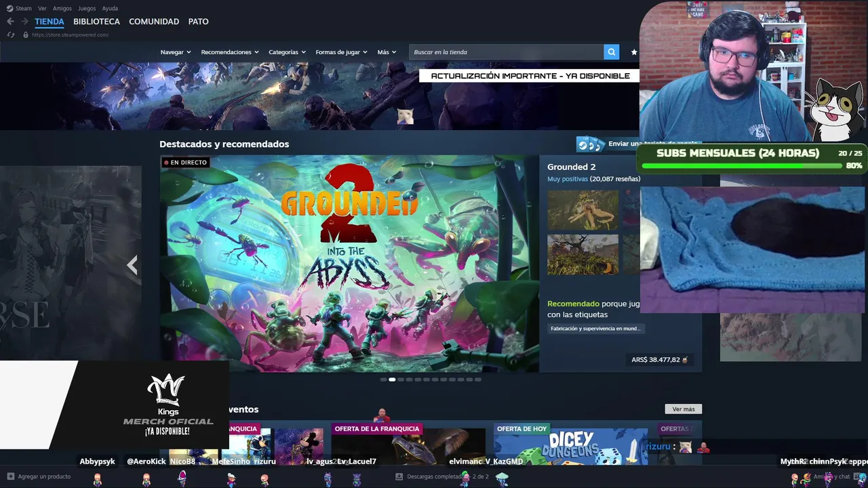Open the Dicey Dungeons Oferta de hoy card
This screenshot has height=488, width=868.
pyautogui.click(x=571, y=444)
